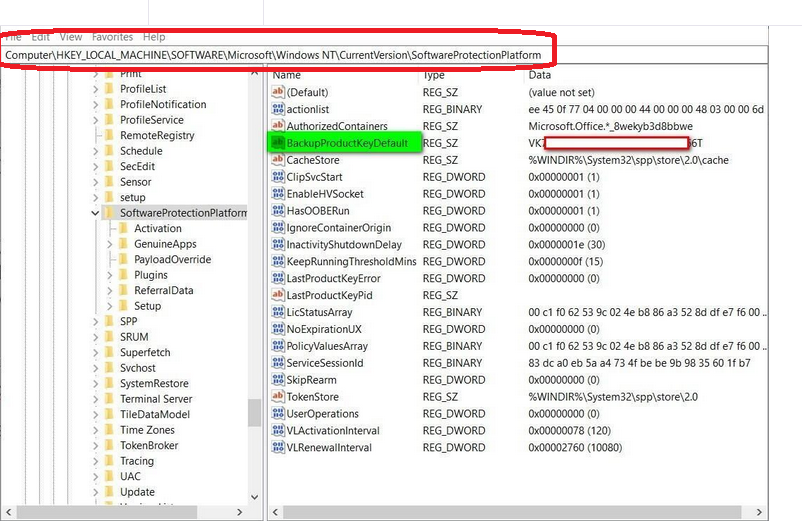The width and height of the screenshot is (802, 521).
Task: Select the TokenBroker key
Action: pos(149,445)
